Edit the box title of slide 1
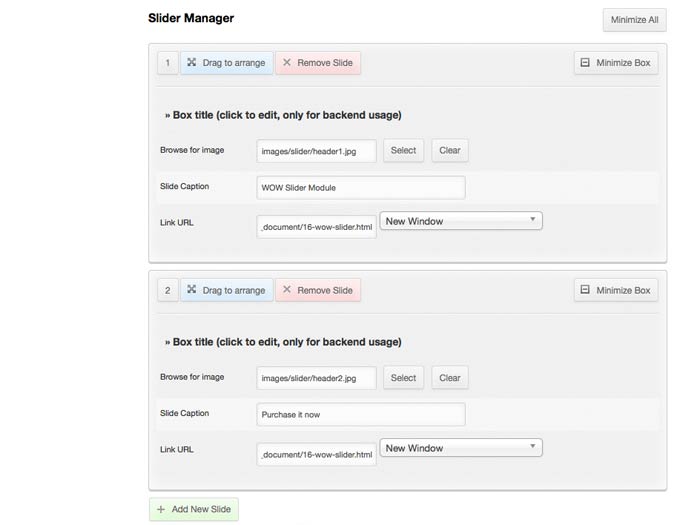Screen dimensions: 700x525 click(283, 115)
